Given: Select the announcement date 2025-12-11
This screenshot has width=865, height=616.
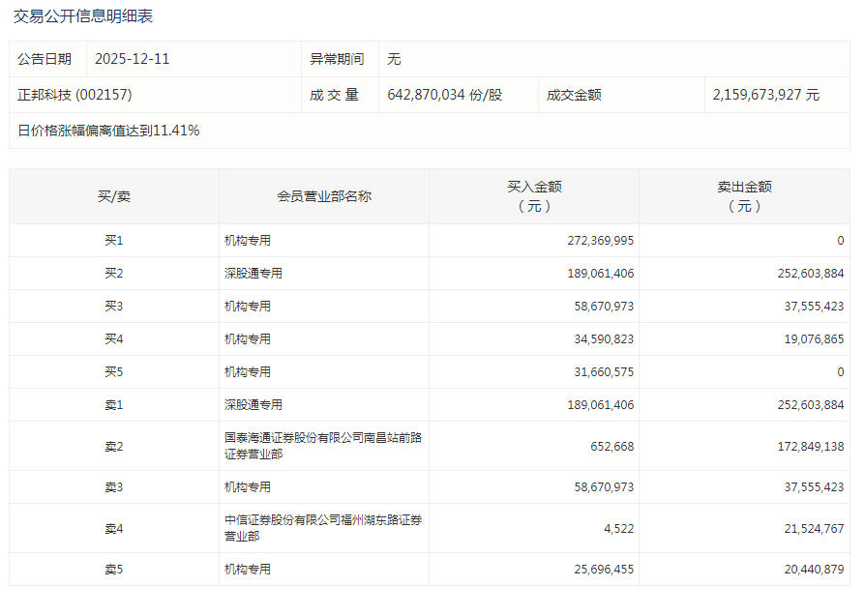Looking at the screenshot, I should (x=132, y=59).
